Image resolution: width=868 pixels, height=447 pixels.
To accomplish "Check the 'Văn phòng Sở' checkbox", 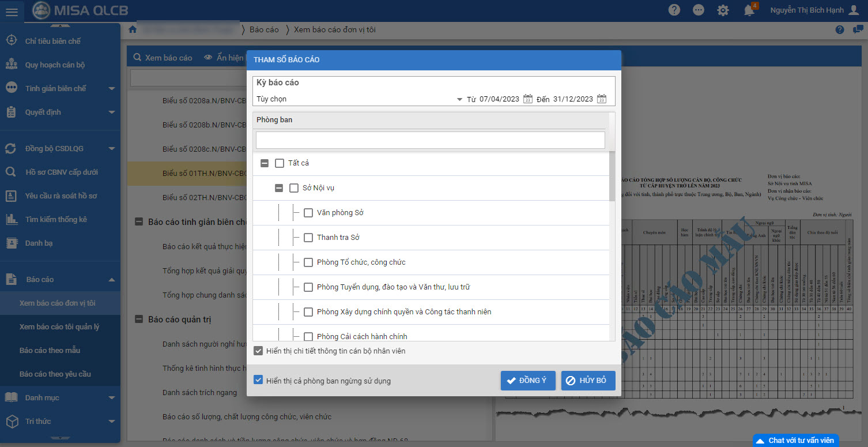I will (x=308, y=213).
